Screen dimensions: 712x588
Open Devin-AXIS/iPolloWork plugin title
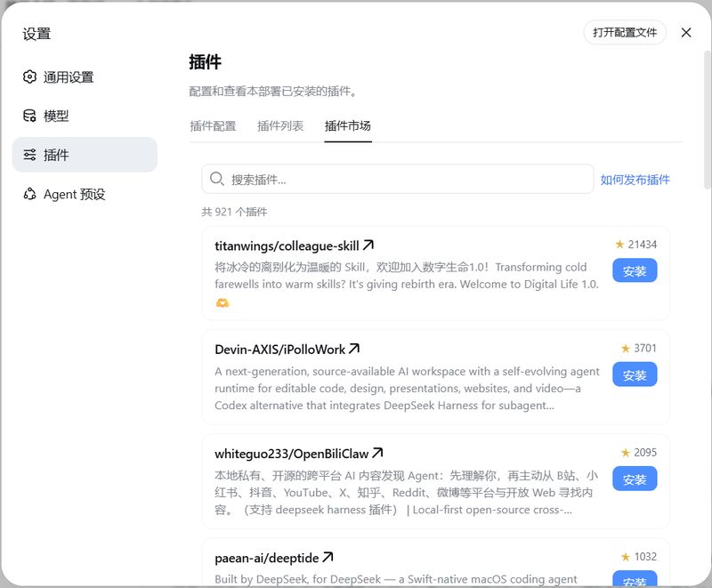[x=279, y=350]
